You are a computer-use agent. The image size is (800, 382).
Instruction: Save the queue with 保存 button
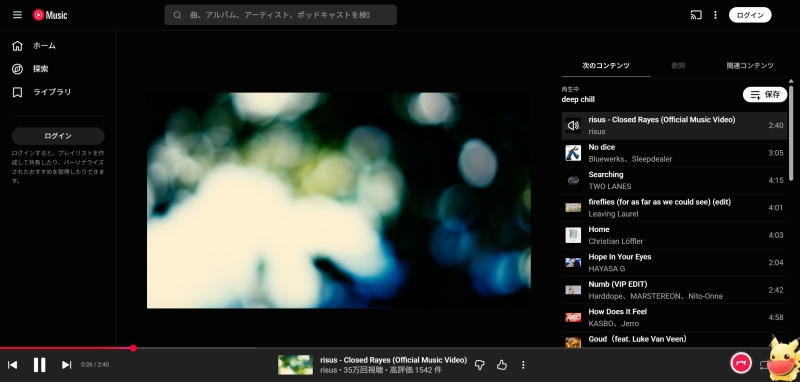click(x=765, y=94)
